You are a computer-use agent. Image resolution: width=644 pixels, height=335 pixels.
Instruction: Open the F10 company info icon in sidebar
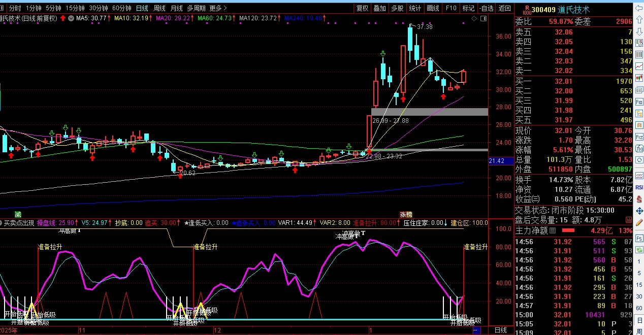tap(639, 102)
